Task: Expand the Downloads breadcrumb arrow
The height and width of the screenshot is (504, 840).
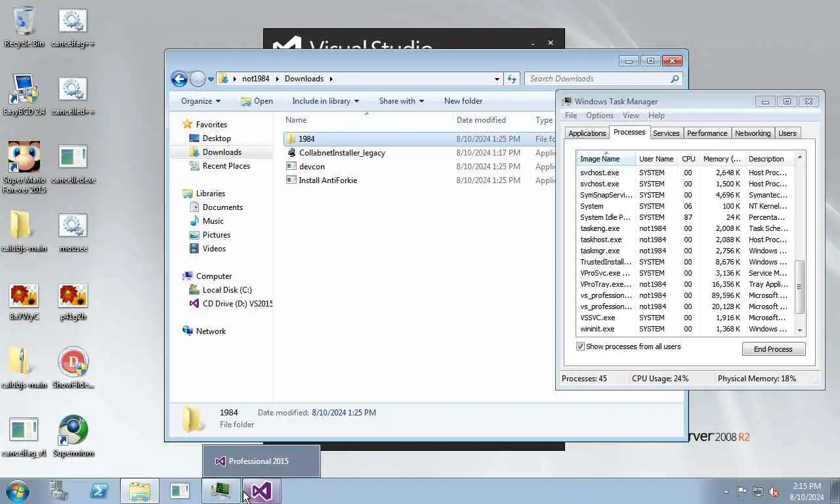Action: point(331,79)
